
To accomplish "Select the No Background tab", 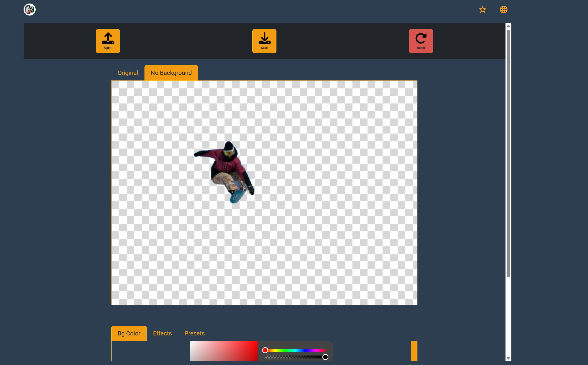I will (x=171, y=73).
